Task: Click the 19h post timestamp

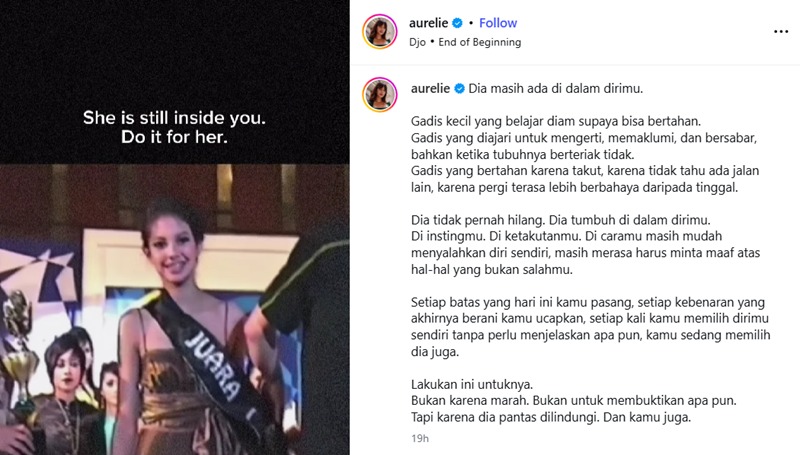Action: [x=420, y=438]
